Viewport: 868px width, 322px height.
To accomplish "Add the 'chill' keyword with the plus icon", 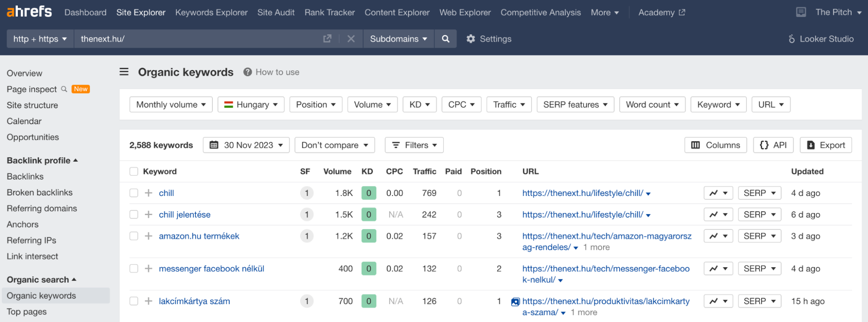I will pos(149,193).
